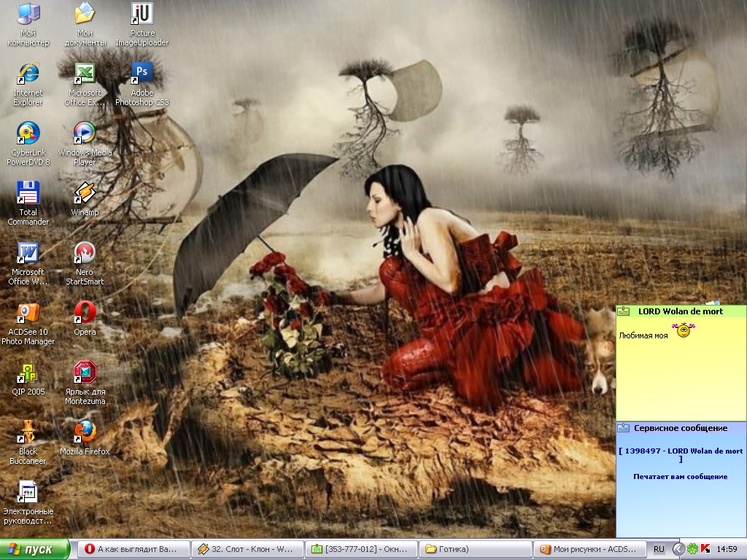747x560 pixels.
Task: Click the ACDSee 10 Photo Manager icon
Action: (28, 314)
